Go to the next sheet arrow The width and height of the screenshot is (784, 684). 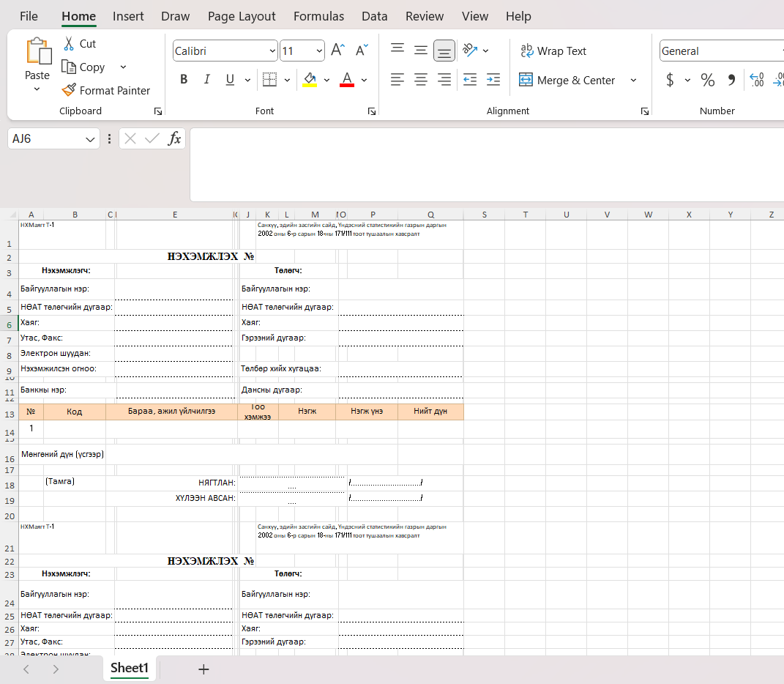point(56,669)
